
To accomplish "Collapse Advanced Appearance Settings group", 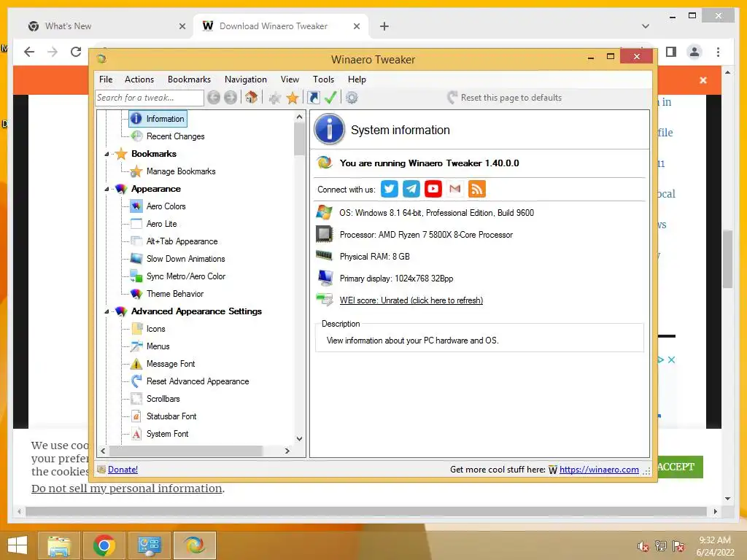I will tap(107, 311).
